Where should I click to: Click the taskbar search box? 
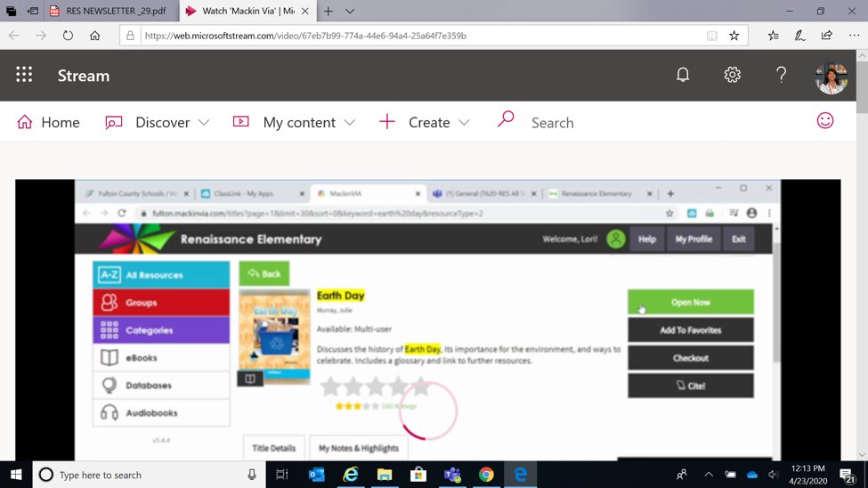coord(149,475)
